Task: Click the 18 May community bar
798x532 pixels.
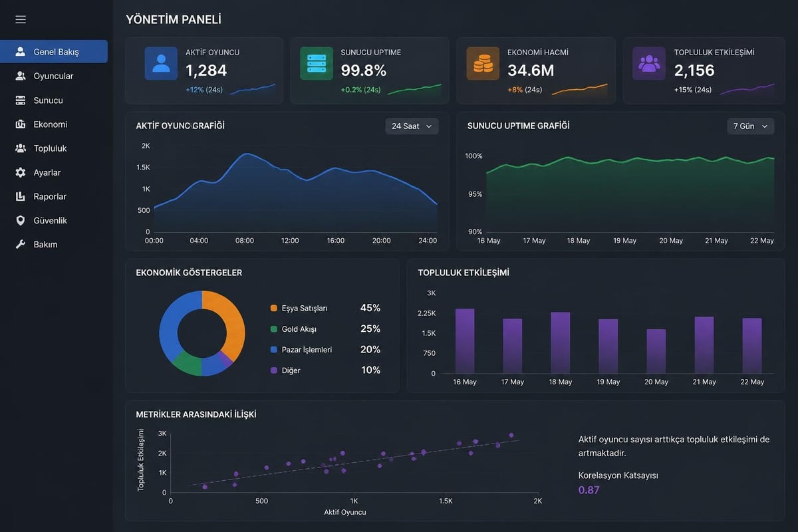Action: (561, 342)
